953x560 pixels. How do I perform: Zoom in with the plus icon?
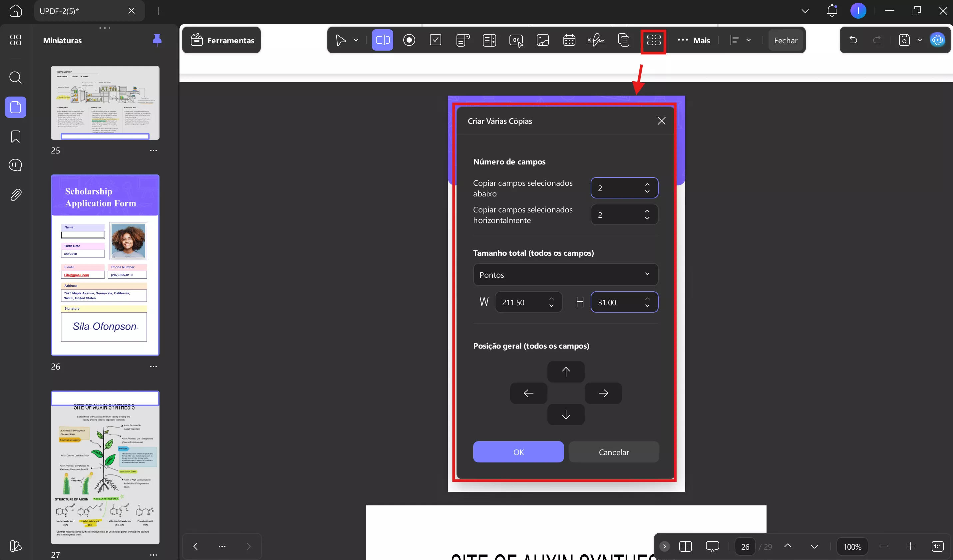click(910, 546)
